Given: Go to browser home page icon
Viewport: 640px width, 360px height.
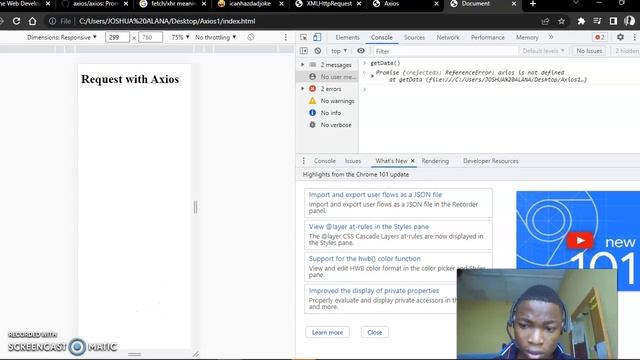Looking at the screenshot, I should (x=32, y=21).
